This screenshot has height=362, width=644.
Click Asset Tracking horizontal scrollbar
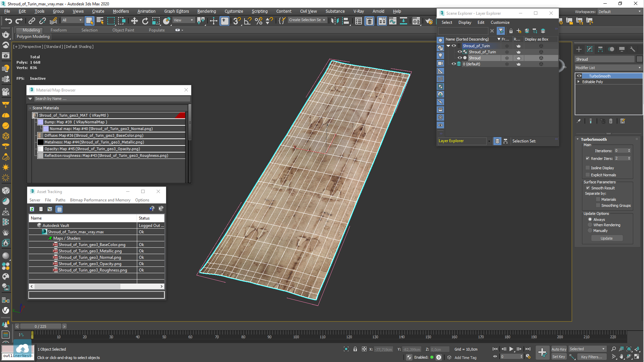click(x=77, y=287)
